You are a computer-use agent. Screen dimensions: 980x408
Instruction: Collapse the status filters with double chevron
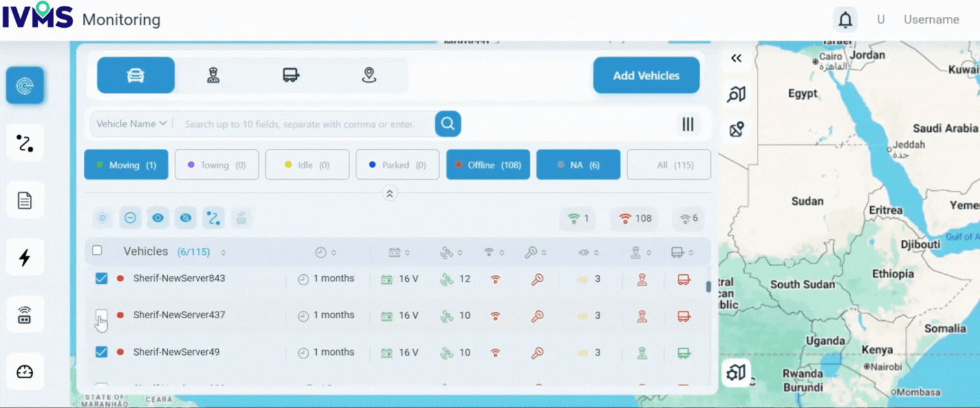point(389,193)
